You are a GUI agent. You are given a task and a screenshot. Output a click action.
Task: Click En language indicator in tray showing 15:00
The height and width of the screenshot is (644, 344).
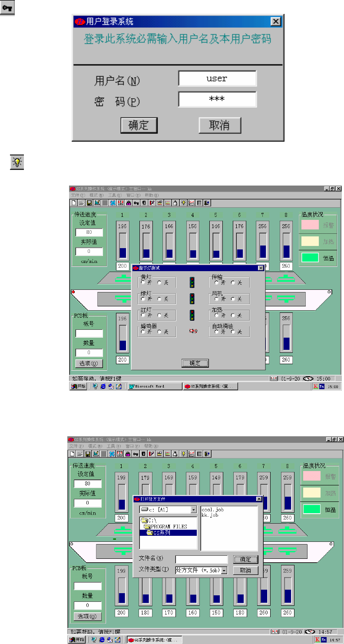[322, 386]
